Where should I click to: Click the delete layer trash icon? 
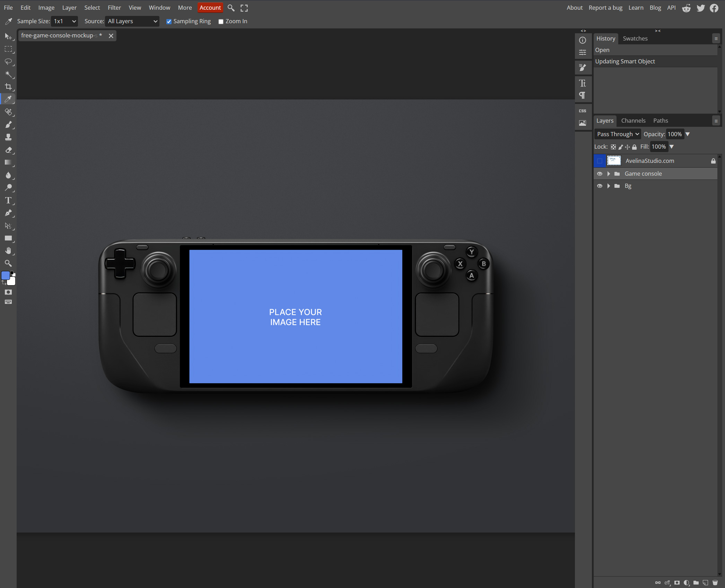(x=715, y=583)
